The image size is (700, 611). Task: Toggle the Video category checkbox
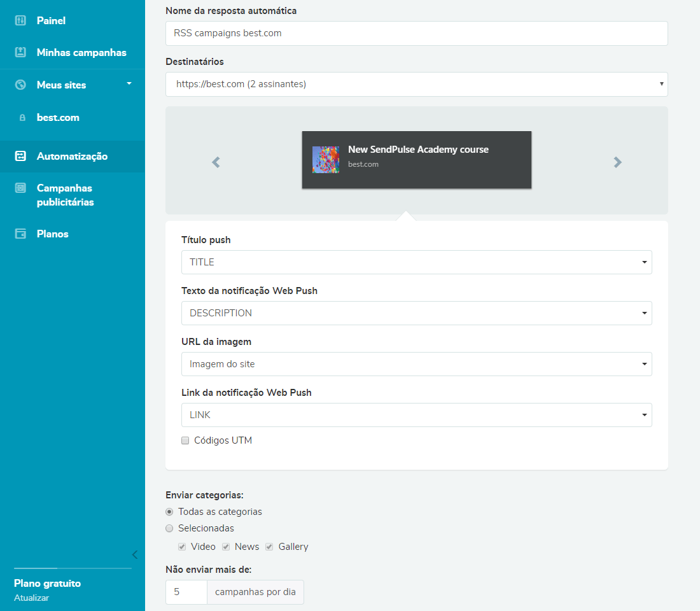(182, 547)
